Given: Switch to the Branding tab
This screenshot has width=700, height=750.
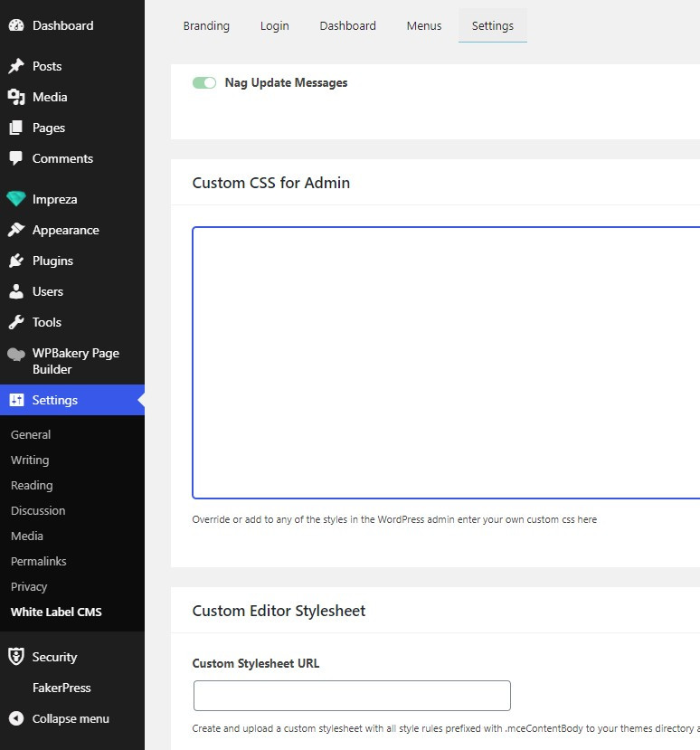Looking at the screenshot, I should click(206, 26).
